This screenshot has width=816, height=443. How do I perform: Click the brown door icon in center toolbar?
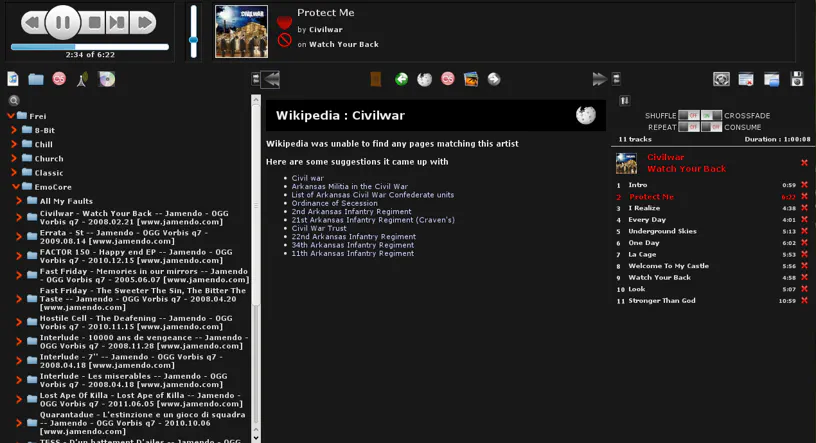376,79
